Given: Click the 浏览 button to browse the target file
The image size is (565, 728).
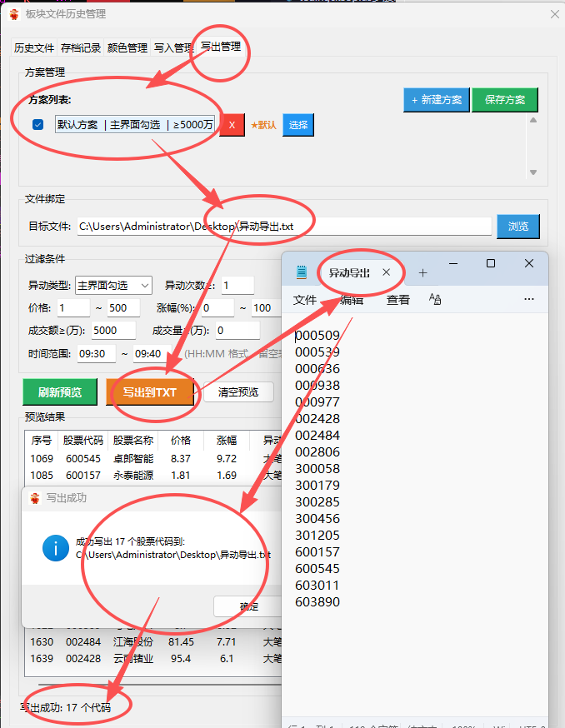Looking at the screenshot, I should (x=518, y=226).
